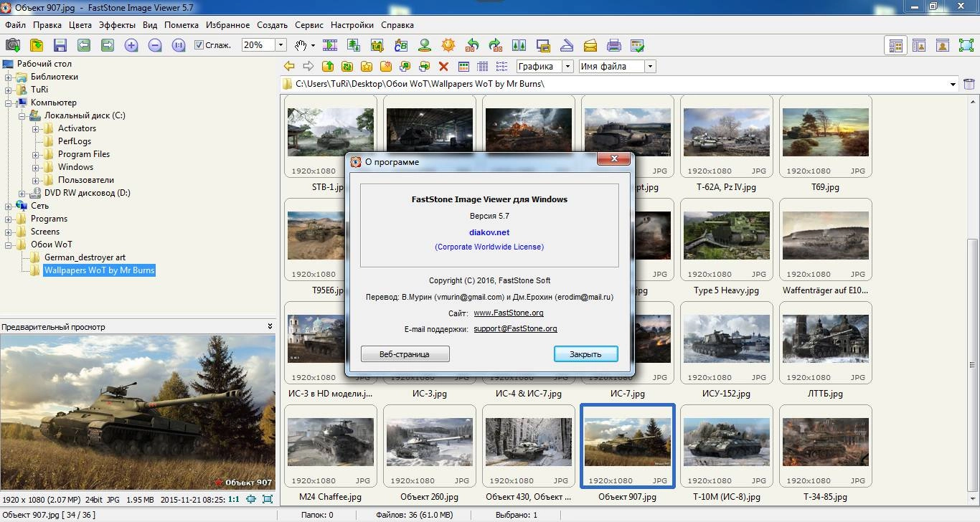Open the folder path history dropdown arrow
Viewport: 980px width, 522px height.
pyautogui.click(x=953, y=85)
